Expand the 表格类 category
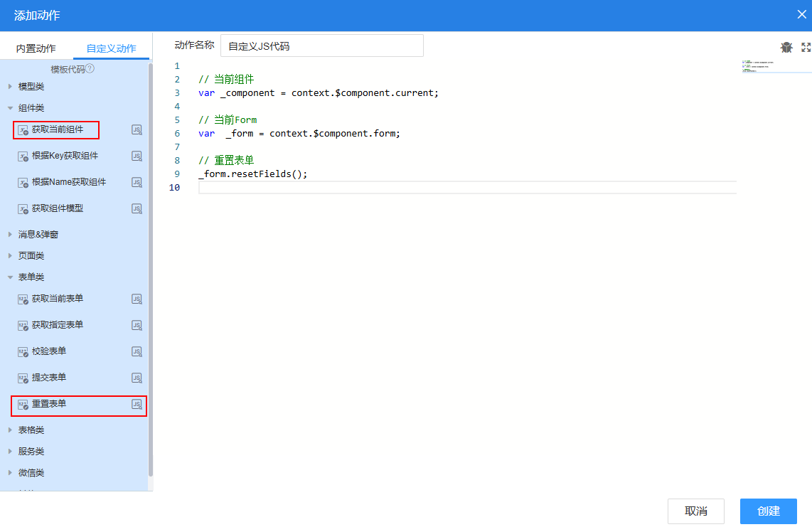 (10, 430)
